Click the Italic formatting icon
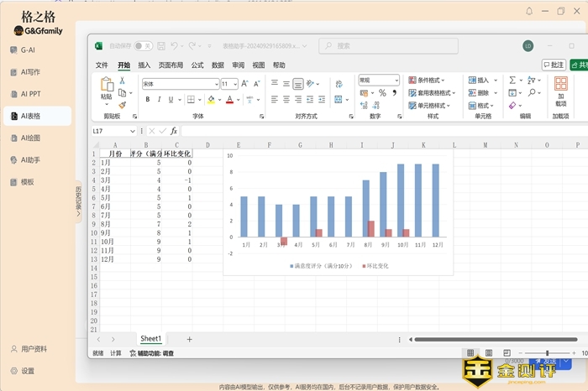588x391 pixels. (x=160, y=99)
